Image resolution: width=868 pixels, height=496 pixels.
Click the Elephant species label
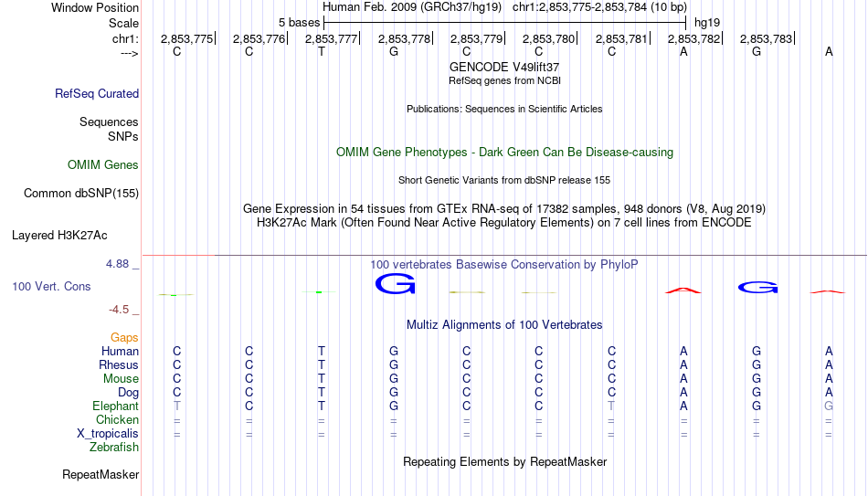coord(116,406)
